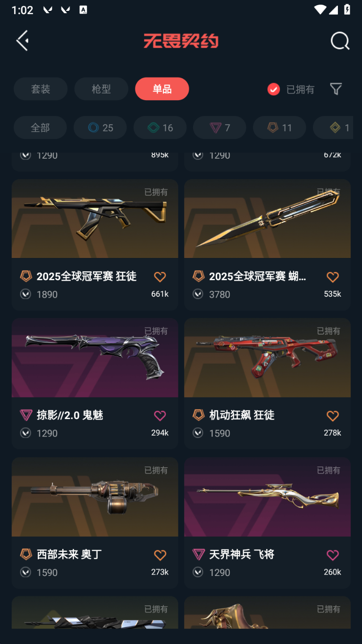362x644 pixels.
Task: Toggle the 已拥有 owned checkbox
Action: click(x=274, y=89)
